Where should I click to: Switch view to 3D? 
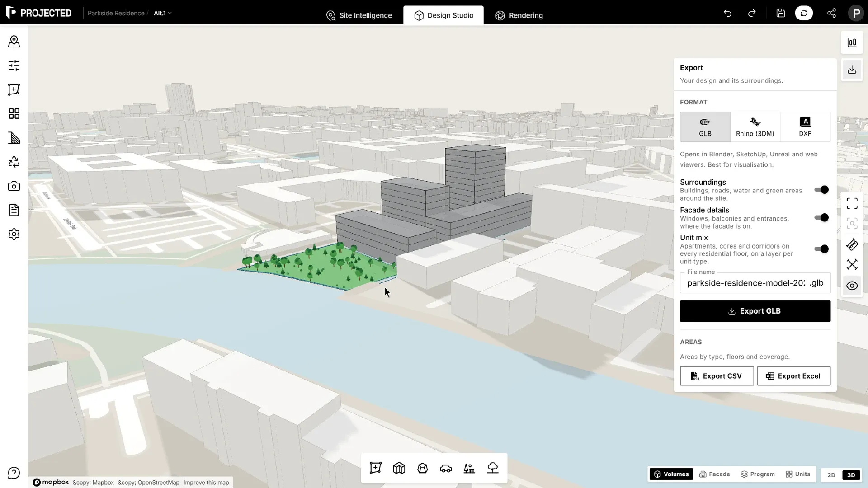point(851,475)
